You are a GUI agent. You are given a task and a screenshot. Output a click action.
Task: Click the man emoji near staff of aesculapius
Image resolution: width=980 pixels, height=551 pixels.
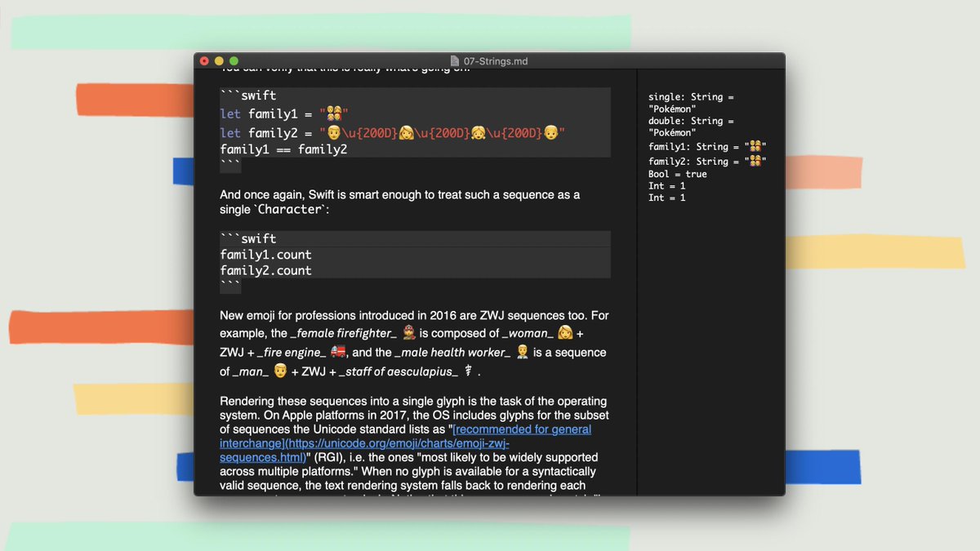coord(278,371)
